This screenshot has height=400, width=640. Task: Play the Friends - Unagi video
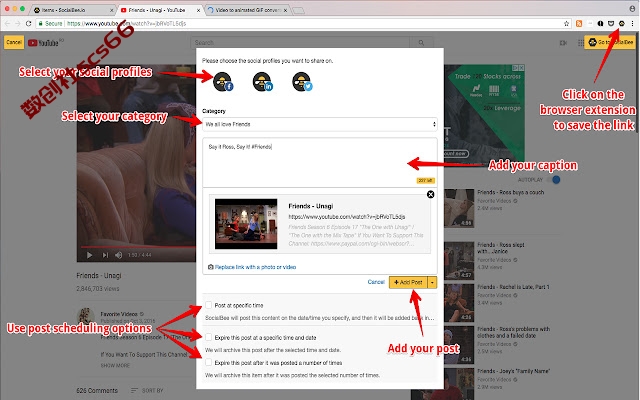[89, 255]
